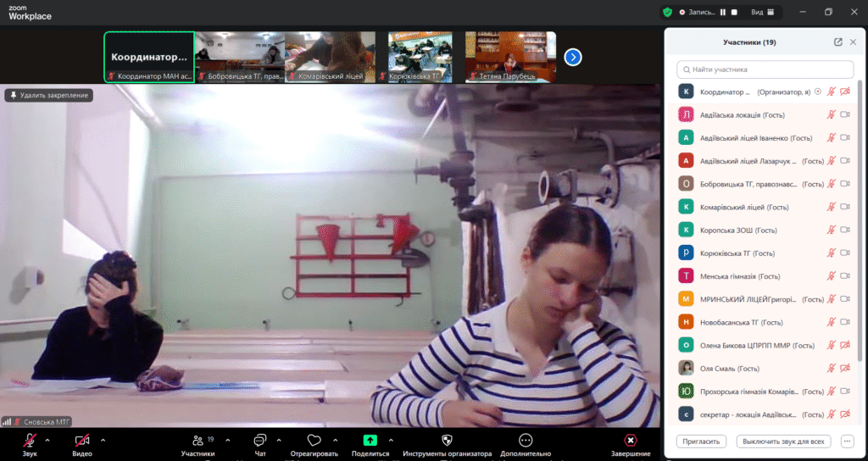
Task: Unmute microphone with the Звук button
Action: tap(30, 441)
